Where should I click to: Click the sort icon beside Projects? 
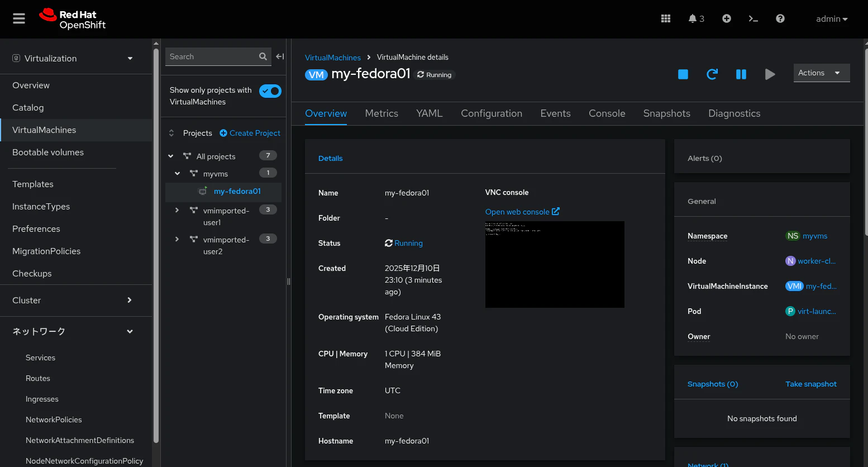(171, 133)
